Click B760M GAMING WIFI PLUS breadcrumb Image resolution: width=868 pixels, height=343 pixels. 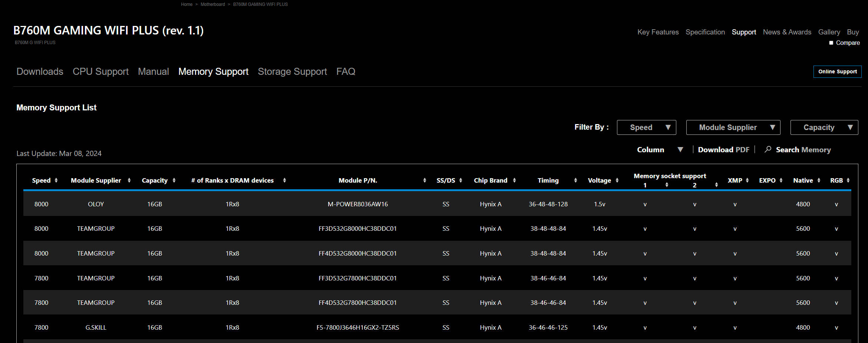click(x=260, y=4)
